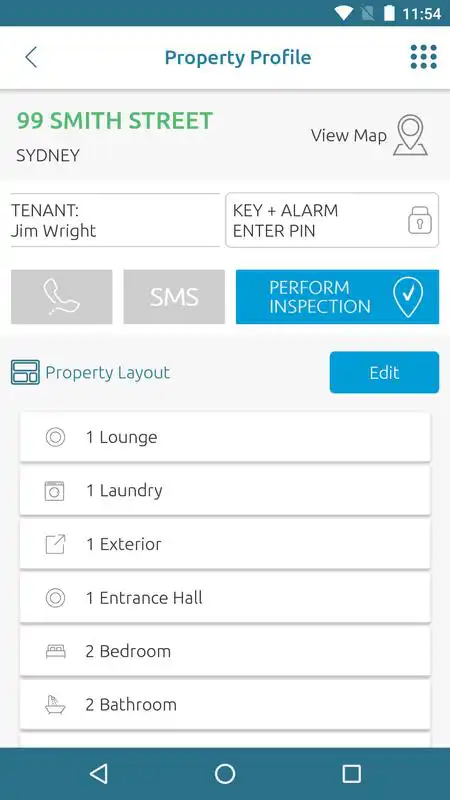This screenshot has width=450, height=800.
Task: Tap the bed icon beside Bedroom
Action: point(55,652)
